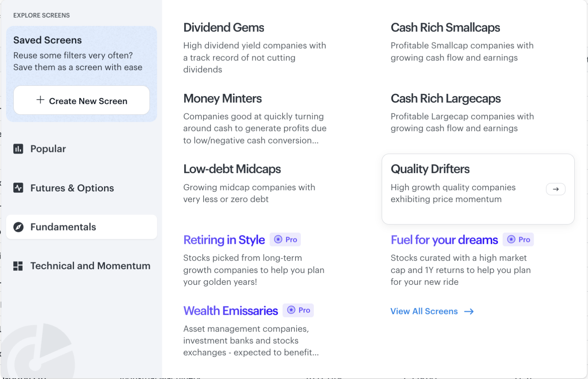
Task: Switch to the Popular category
Action: [x=48, y=149]
